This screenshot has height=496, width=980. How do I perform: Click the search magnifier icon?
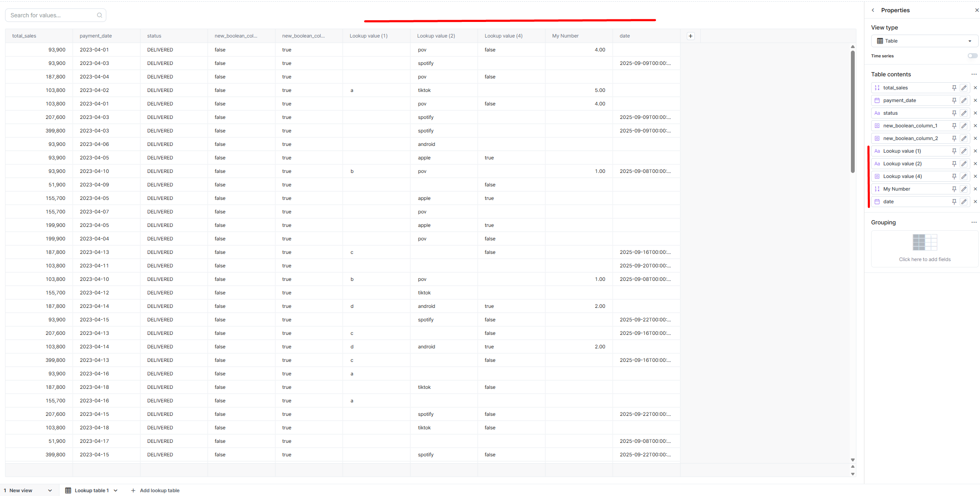(100, 15)
